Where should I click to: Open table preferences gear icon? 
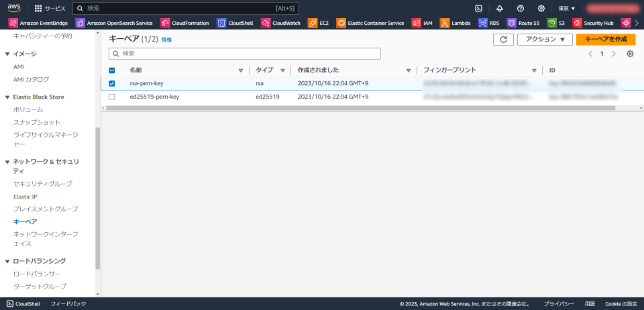630,54
